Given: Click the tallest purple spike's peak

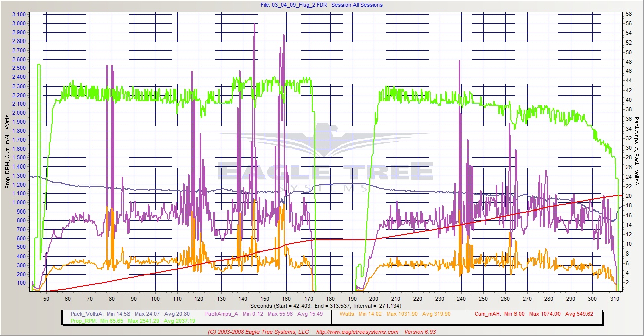Looking at the screenshot, I should 254,24.
